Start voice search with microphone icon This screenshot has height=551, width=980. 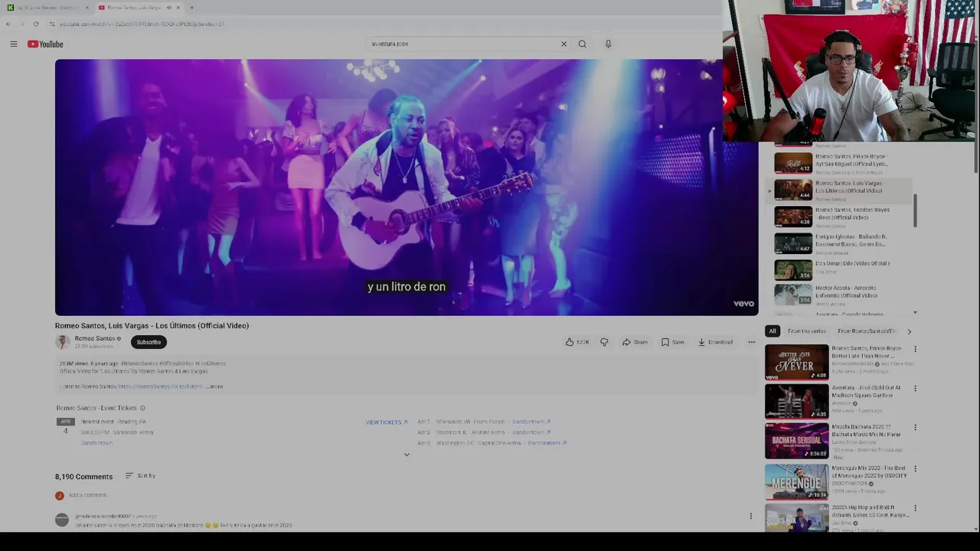[x=608, y=44]
